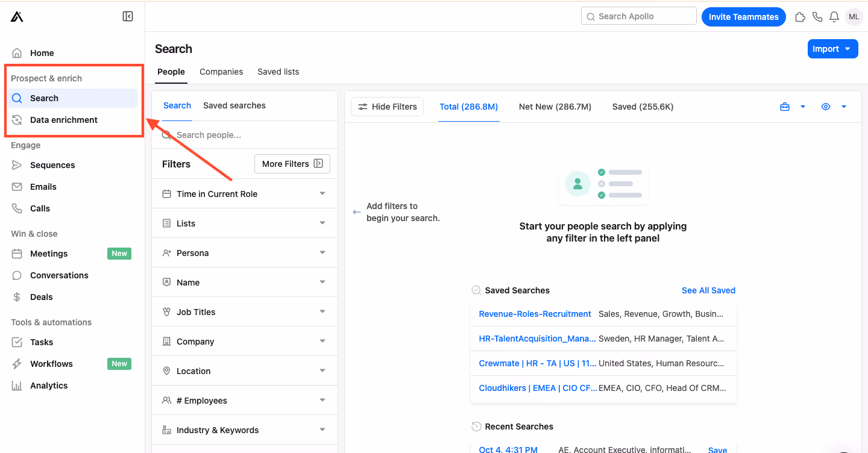
Task: Click the Invite Teammates button
Action: click(744, 17)
